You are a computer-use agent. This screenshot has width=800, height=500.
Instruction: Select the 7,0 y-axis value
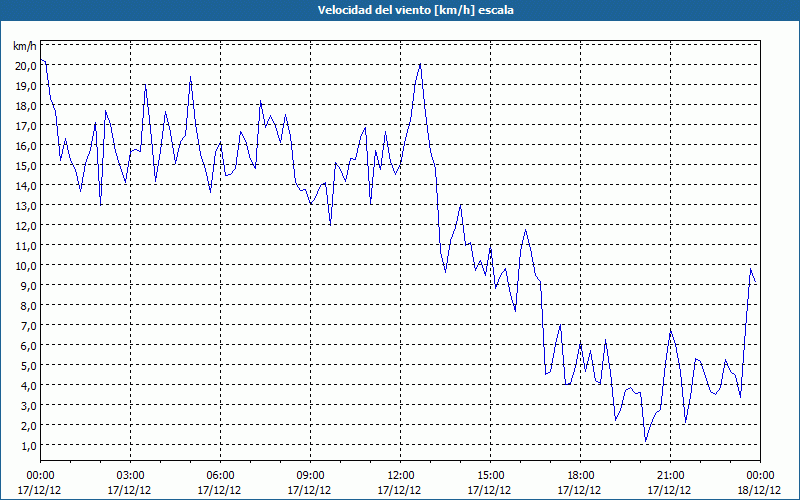28,326
